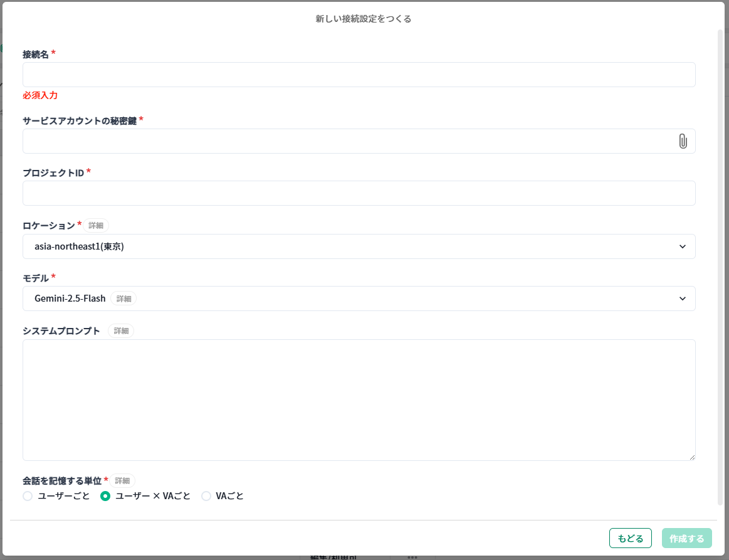This screenshot has width=729, height=560.
Task: Click the chevron arrow of the ロケーション selector
Action: click(x=683, y=246)
